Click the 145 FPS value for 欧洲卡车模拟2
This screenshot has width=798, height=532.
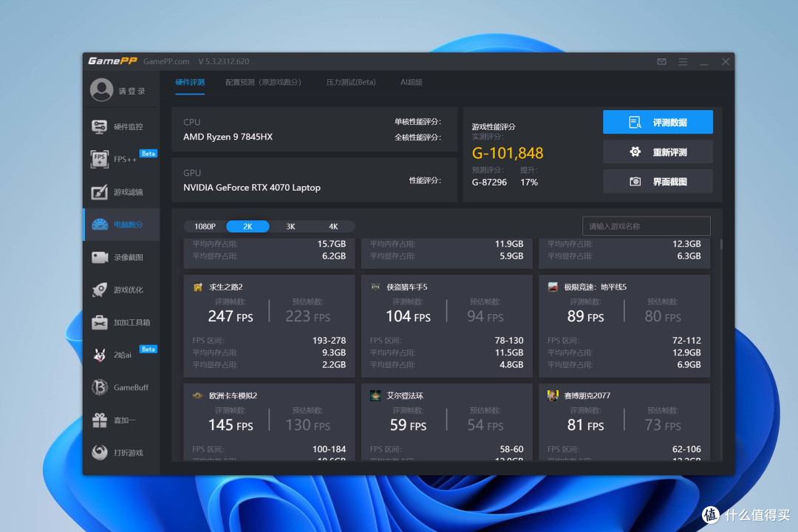click(231, 425)
